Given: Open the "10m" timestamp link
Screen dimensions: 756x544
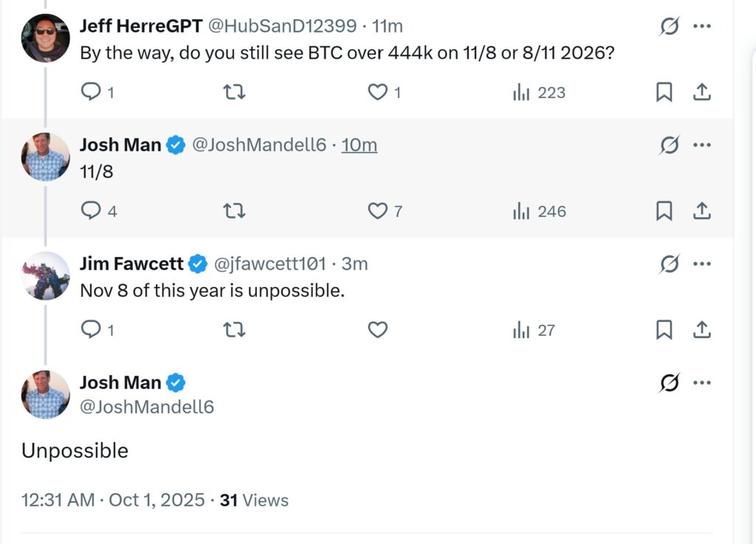Looking at the screenshot, I should point(360,145).
